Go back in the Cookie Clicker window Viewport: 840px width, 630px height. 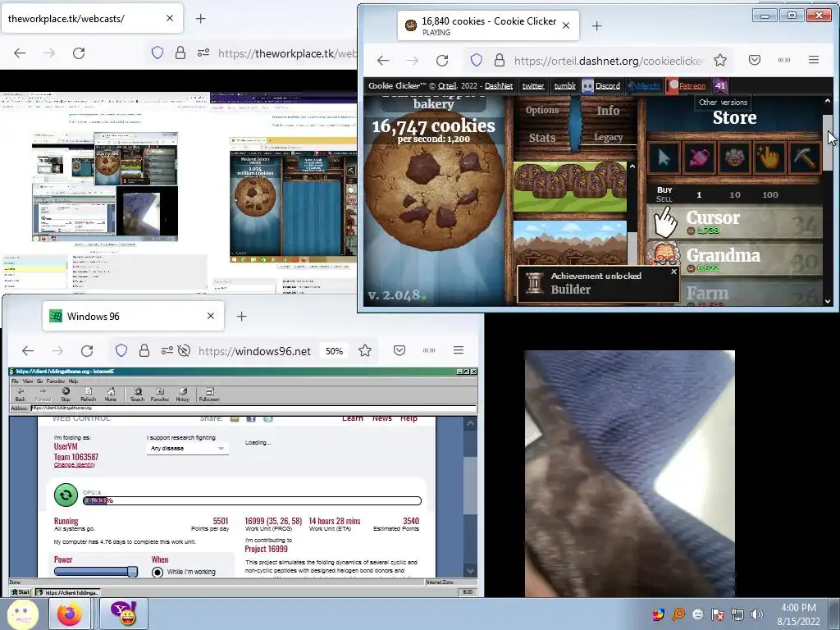(x=383, y=60)
